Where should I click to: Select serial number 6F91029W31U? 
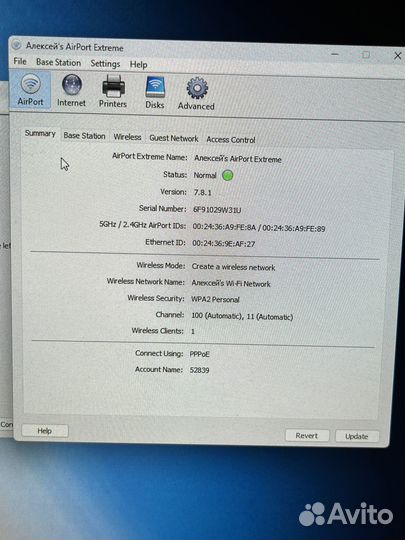217,210
